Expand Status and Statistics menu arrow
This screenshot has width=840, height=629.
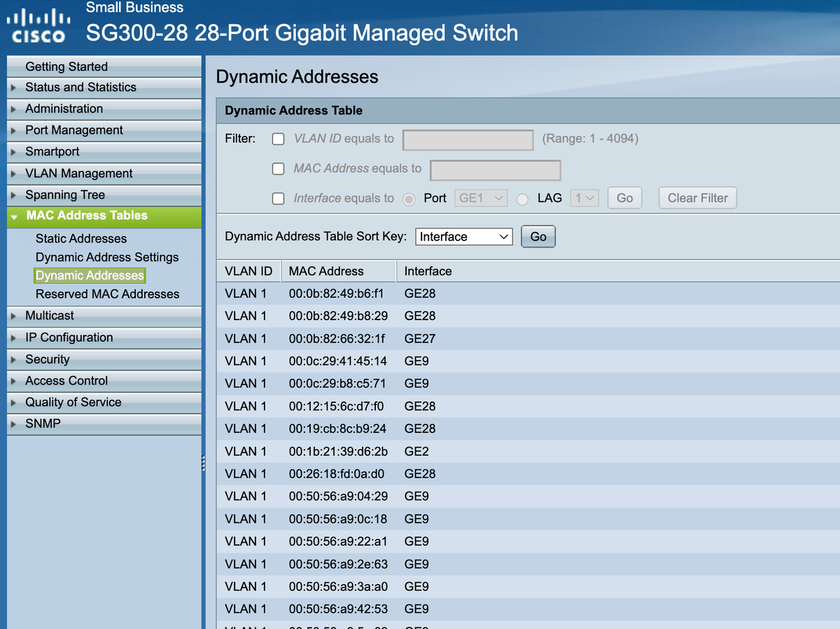(13, 88)
